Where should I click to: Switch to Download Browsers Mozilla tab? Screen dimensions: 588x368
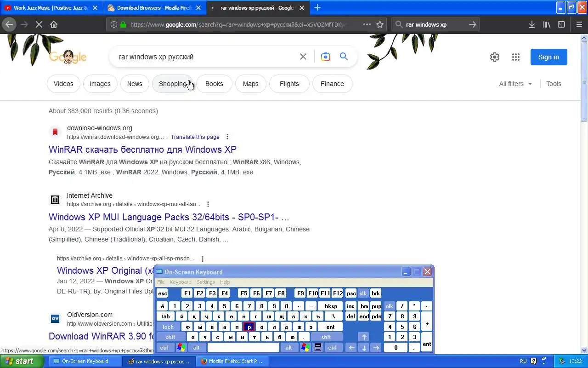coord(155,8)
